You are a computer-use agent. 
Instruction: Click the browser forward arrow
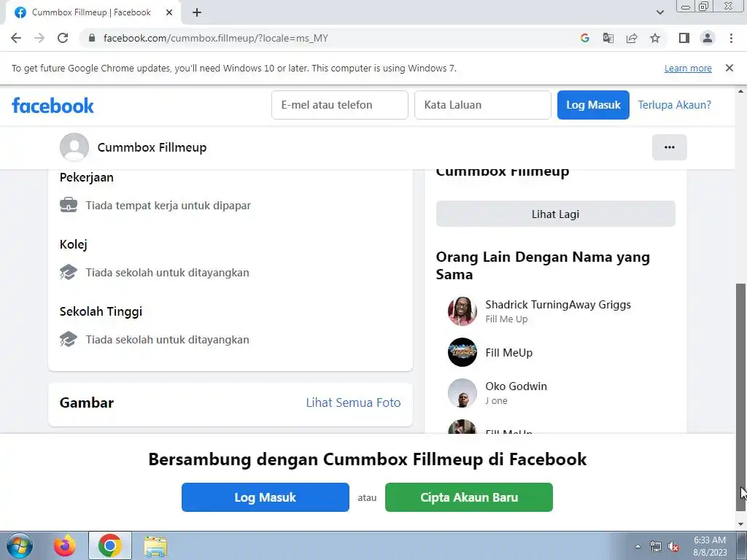[39, 38]
